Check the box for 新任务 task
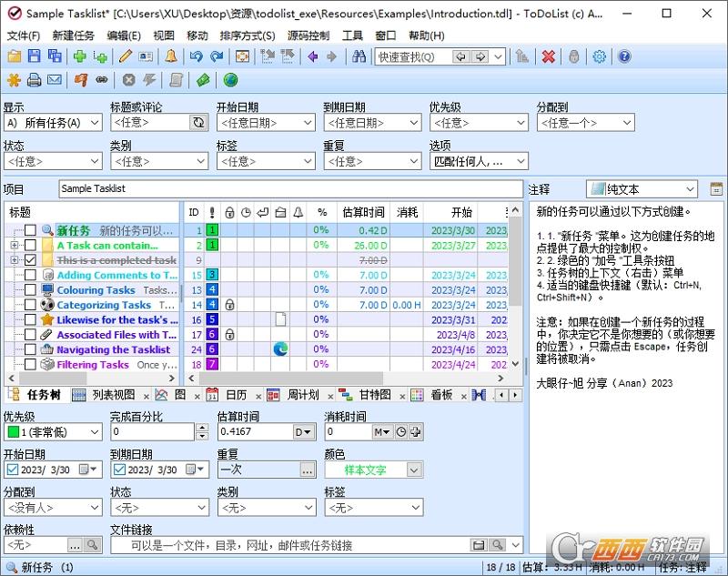 pyautogui.click(x=30, y=230)
